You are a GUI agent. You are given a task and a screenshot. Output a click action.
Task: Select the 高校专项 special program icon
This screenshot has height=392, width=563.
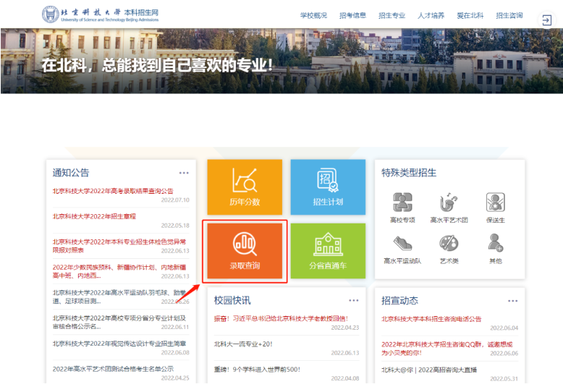point(402,207)
